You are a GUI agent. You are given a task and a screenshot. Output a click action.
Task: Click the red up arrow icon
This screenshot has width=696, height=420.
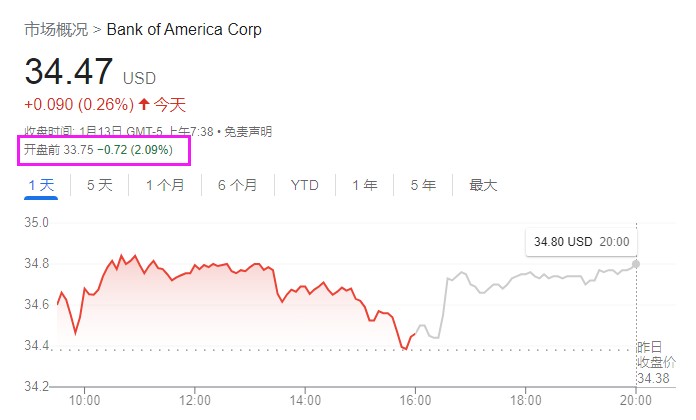pos(144,105)
